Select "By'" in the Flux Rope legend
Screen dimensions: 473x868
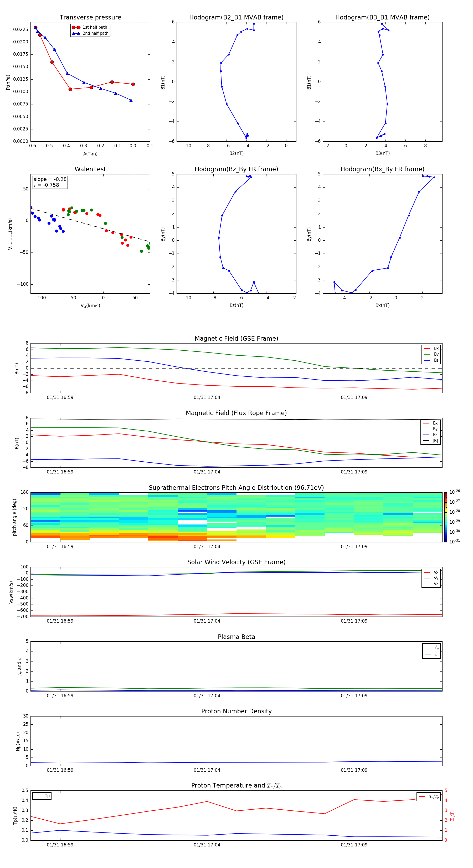coord(431,429)
